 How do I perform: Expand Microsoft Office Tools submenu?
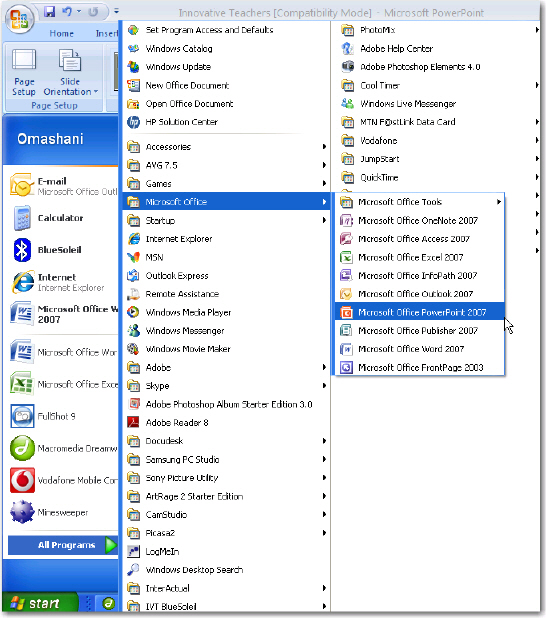point(419,202)
